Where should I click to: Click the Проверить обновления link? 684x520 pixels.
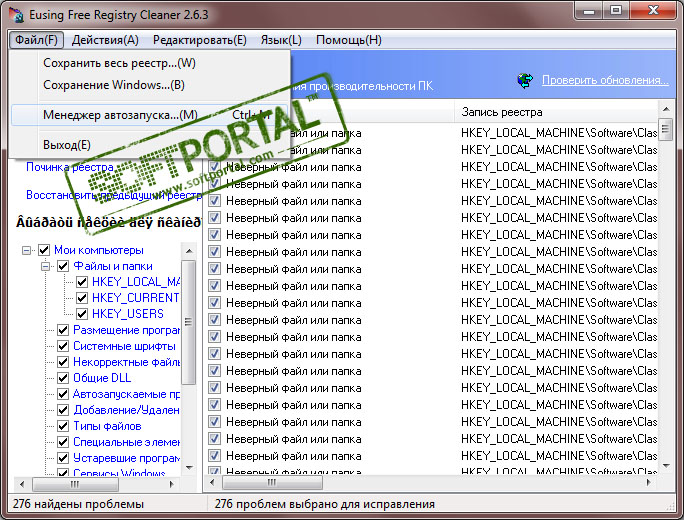pos(605,80)
